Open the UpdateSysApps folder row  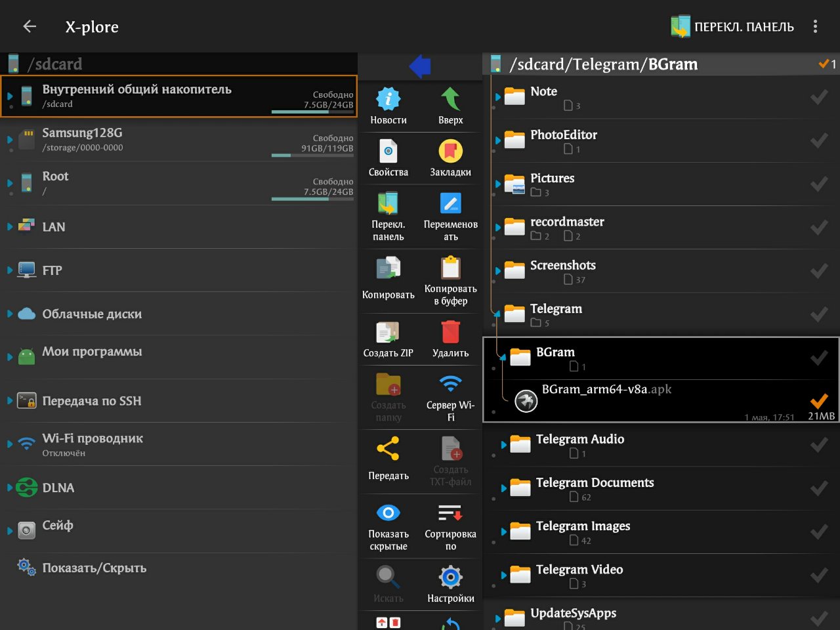pos(661,615)
